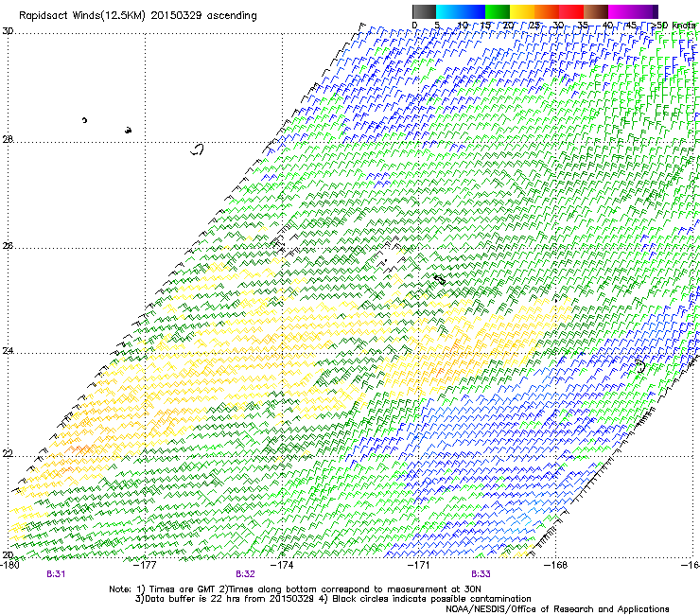Click the island outline just below latitude 28
Viewport: 700px width, 615px height.
click(197, 149)
